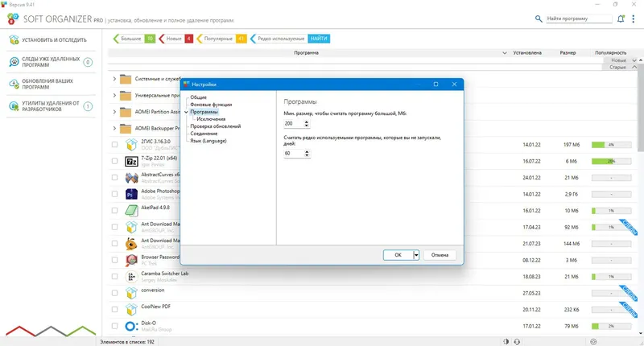Expand the AOMEI Partition Assistant group
This screenshot has height=346, width=644.
[114, 112]
